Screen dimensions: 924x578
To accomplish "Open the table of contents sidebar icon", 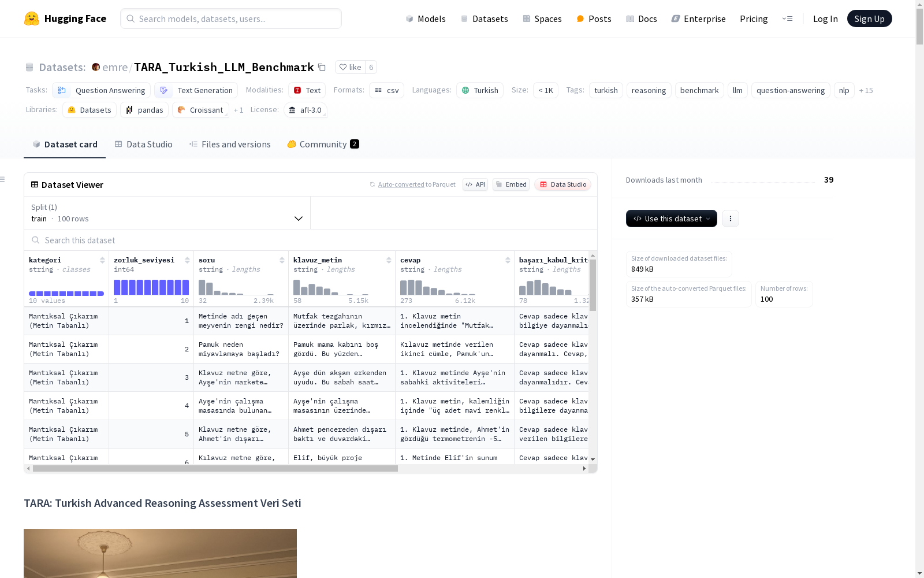I will coord(2,179).
